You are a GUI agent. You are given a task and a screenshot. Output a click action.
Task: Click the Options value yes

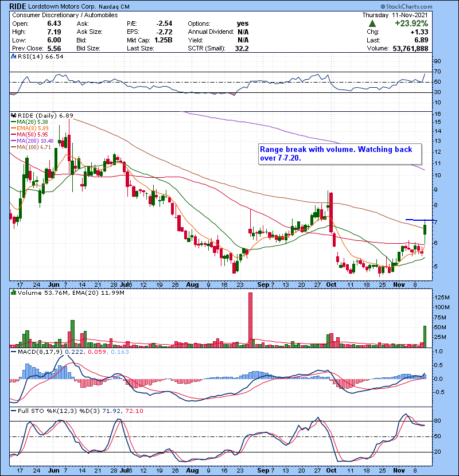(243, 24)
